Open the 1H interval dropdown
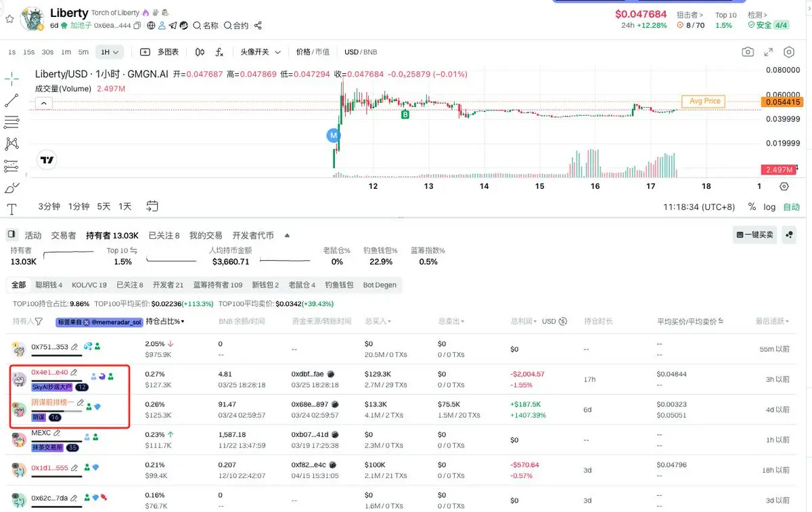 110,52
